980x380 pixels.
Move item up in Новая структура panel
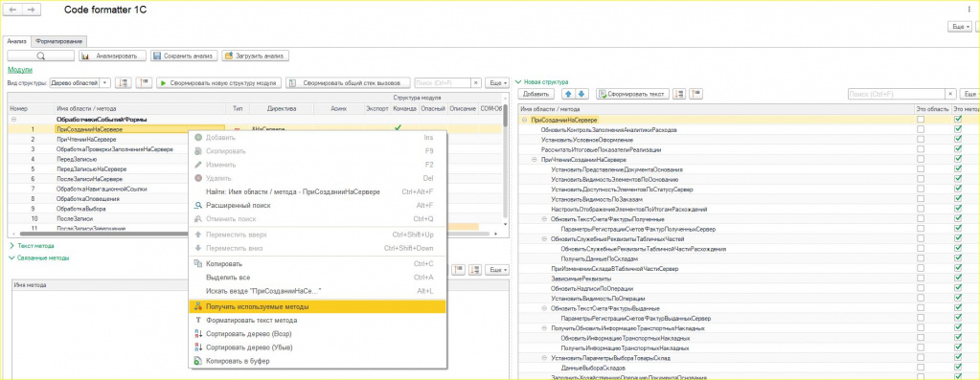tap(568, 94)
